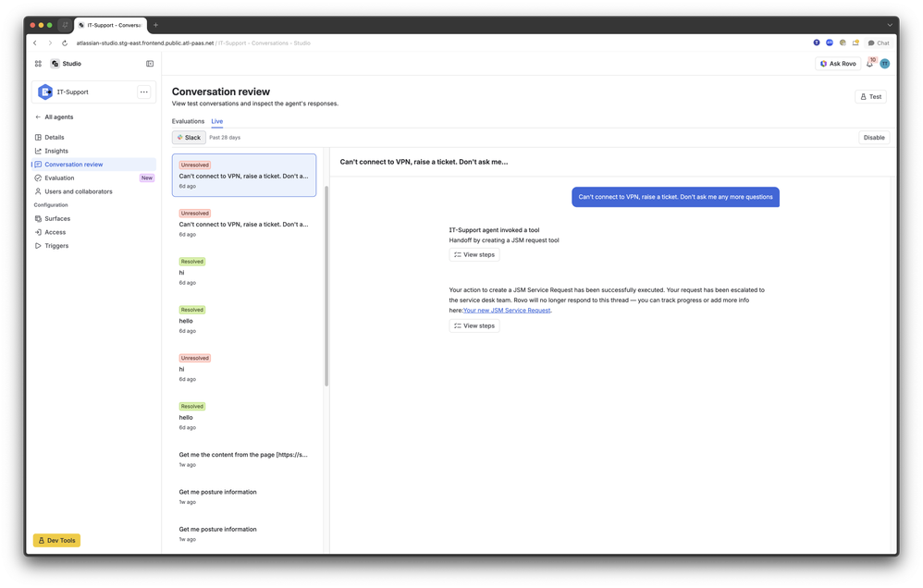Open a new browser tab
923x588 pixels.
coord(155,25)
